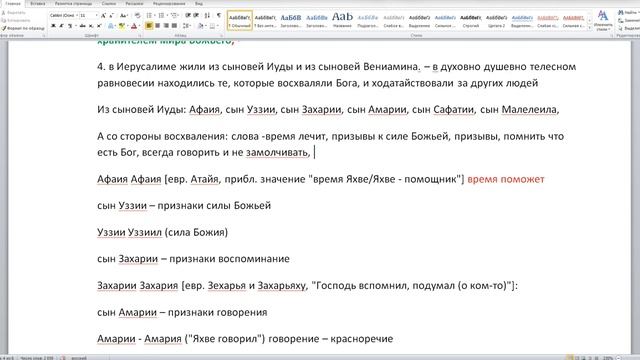Open the font name dropdown
The width and height of the screenshot is (640, 360).
[76, 16]
